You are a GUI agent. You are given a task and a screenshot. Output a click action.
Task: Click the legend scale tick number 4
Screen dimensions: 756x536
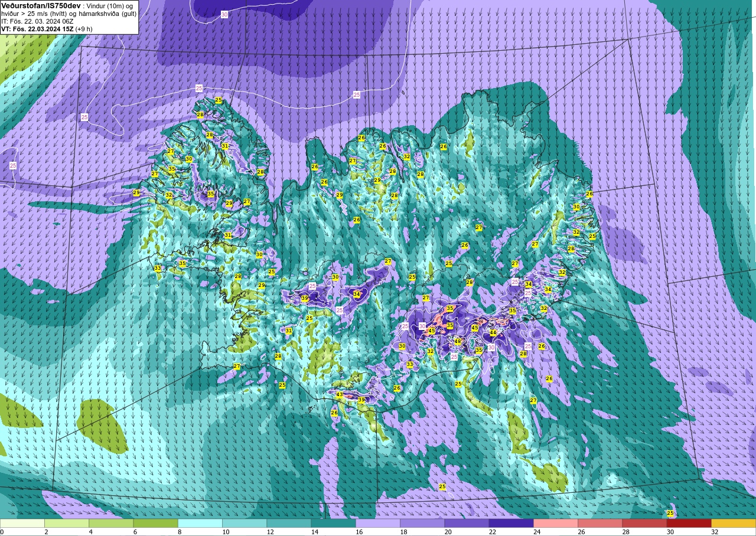90,532
